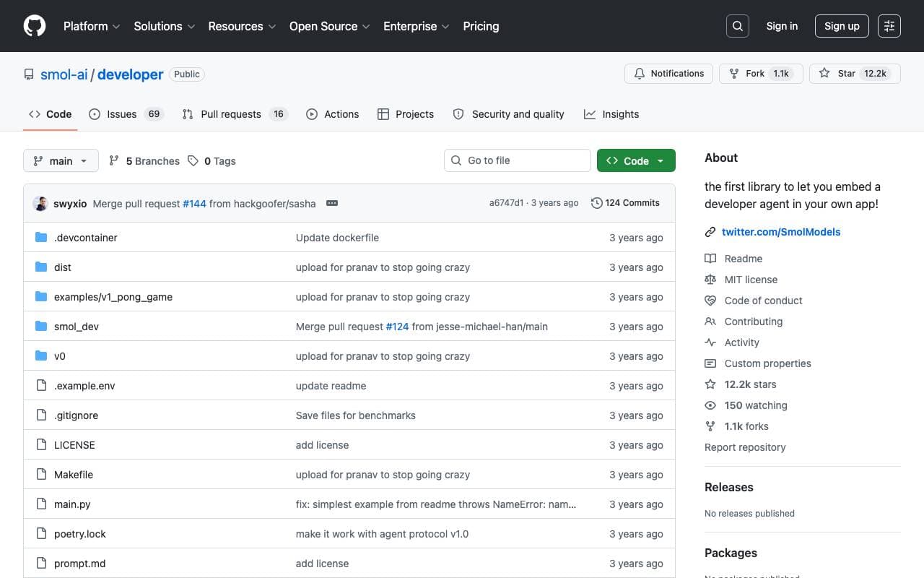Expand the Open Source menu
Viewport: 924px width, 578px height.
329,26
